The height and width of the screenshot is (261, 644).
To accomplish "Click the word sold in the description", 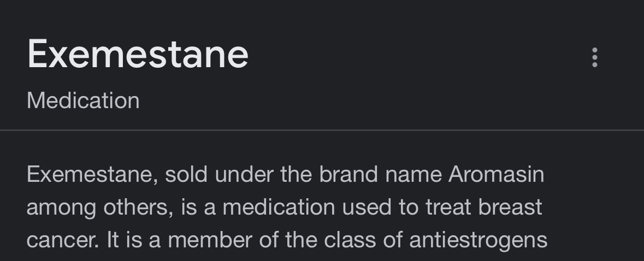I will point(186,174).
